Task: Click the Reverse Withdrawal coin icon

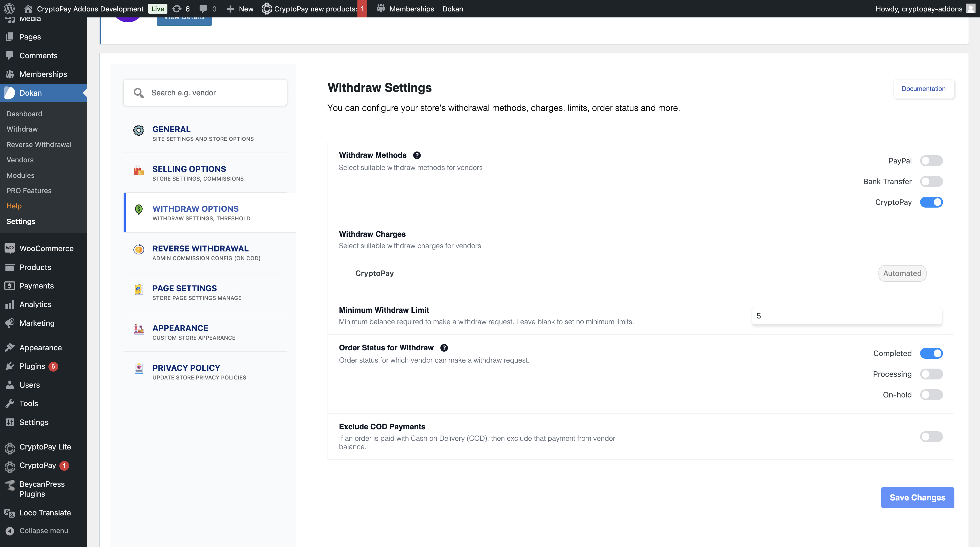Action: (139, 249)
